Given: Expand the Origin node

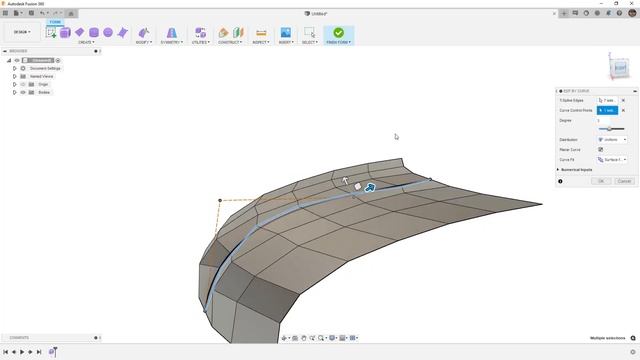Looking at the screenshot, I should [15, 84].
